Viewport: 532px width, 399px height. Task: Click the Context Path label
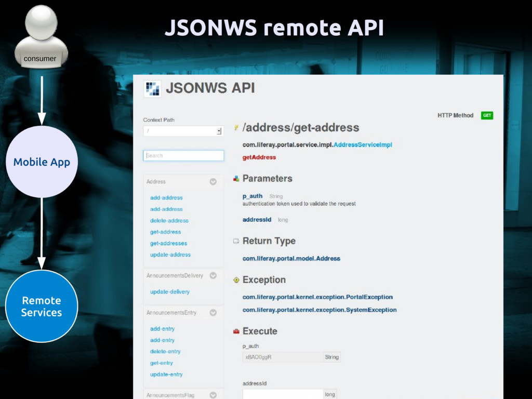159,120
